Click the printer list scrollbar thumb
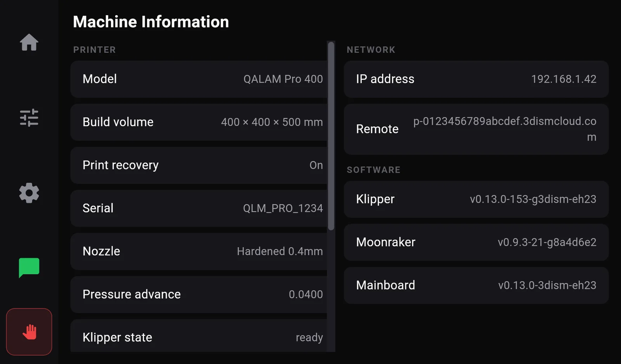The height and width of the screenshot is (364, 621). pyautogui.click(x=331, y=136)
